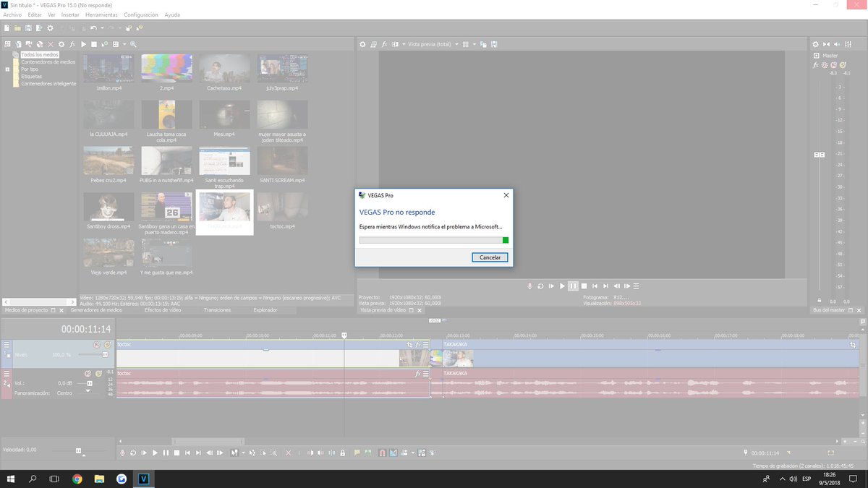
Task: Open the Undo history dropdown arrow
Action: pos(102,28)
